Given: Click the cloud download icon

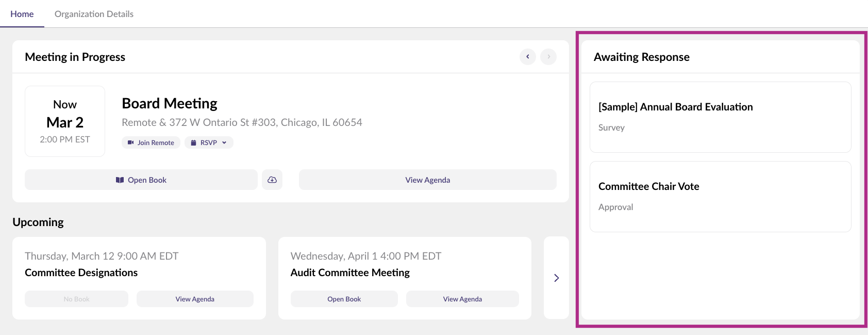Looking at the screenshot, I should pyautogui.click(x=272, y=180).
